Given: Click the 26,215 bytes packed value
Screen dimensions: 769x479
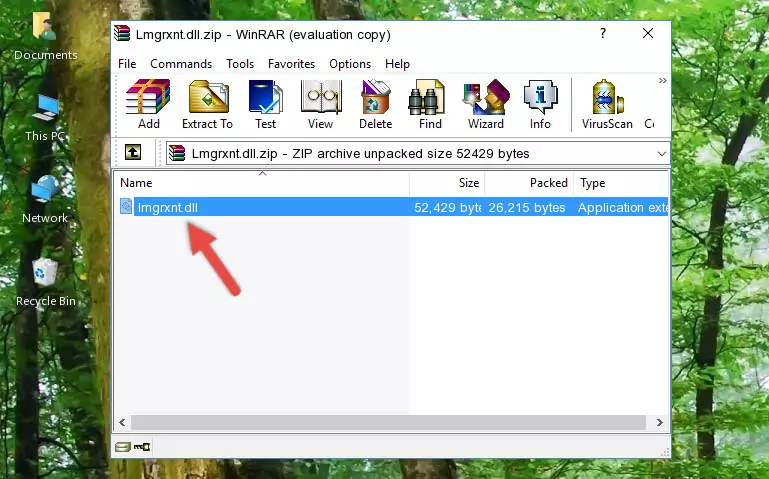Looking at the screenshot, I should (x=527, y=207).
